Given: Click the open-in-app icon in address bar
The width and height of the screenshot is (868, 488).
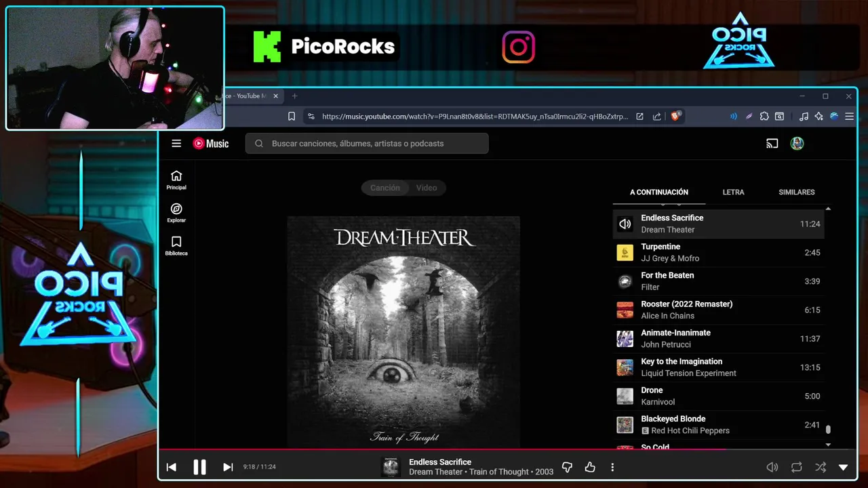Looking at the screenshot, I should point(639,117).
